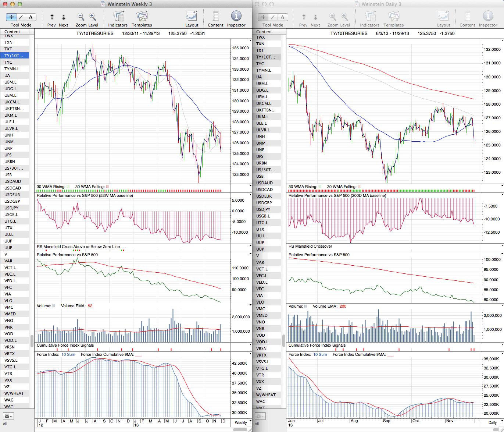This screenshot has height=432, width=504.
Task: Click the Weekly sidebar vertical scrollbar thumb
Action: (x=32, y=340)
